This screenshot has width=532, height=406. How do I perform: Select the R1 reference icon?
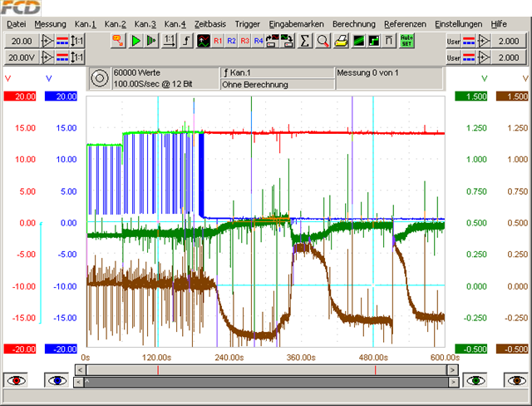click(x=218, y=40)
